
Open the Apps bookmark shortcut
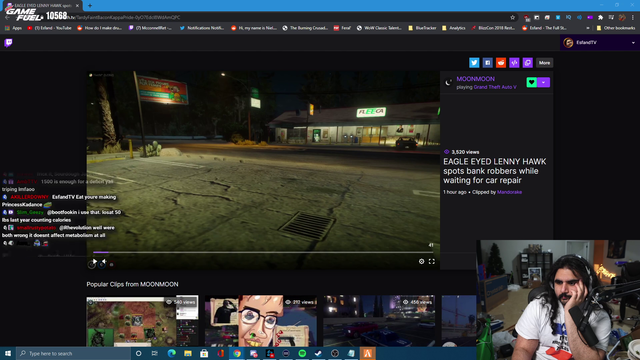click(x=13, y=28)
